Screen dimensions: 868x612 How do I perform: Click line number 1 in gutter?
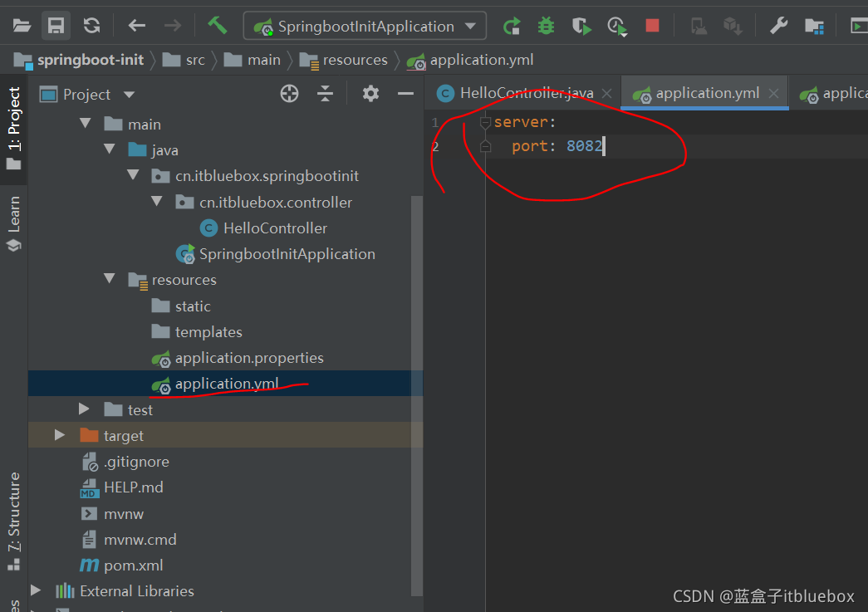coord(435,122)
